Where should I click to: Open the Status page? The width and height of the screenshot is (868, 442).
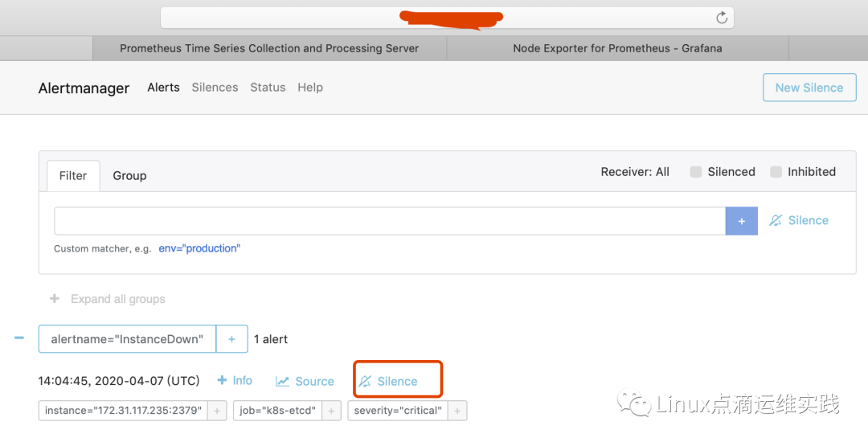[268, 88]
